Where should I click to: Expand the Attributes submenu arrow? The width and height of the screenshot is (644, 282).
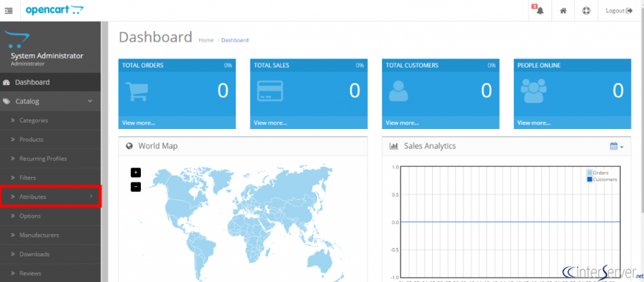tap(91, 196)
